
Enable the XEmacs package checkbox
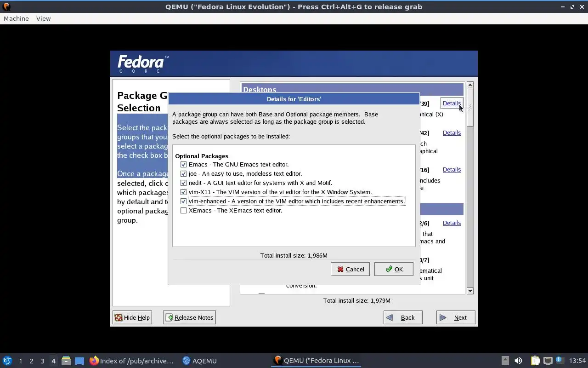183,210
